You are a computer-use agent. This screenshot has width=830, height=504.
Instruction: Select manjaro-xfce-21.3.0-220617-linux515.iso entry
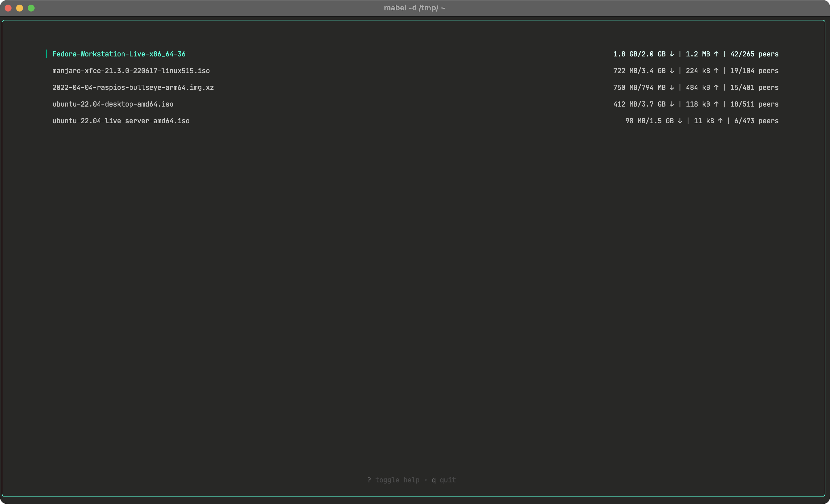(x=131, y=71)
